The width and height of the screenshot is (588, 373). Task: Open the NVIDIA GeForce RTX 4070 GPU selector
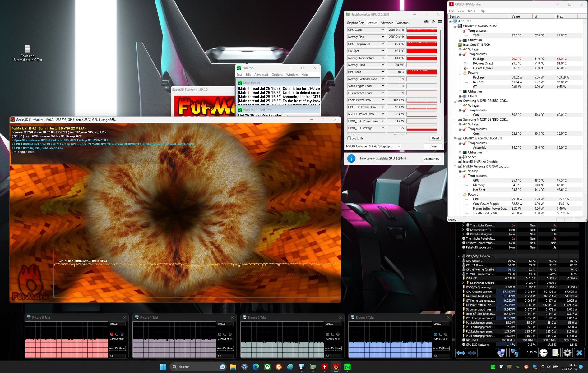[373, 146]
